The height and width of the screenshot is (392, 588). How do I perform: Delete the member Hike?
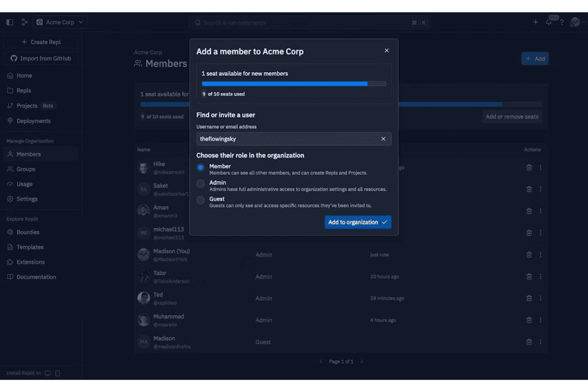[x=529, y=168]
